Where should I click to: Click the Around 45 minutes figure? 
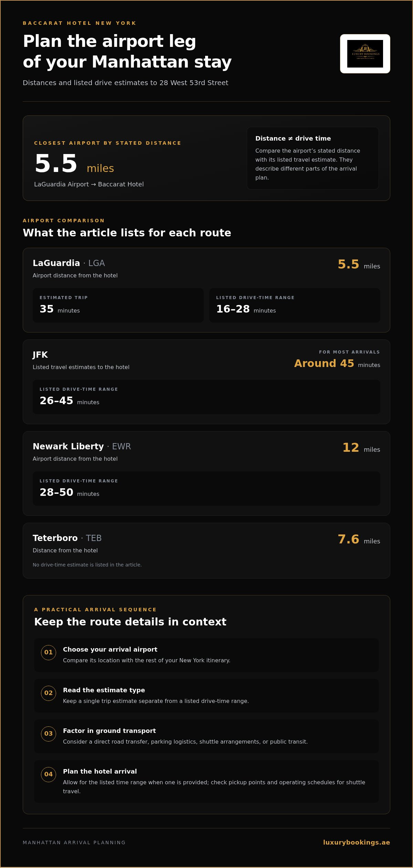coord(337,364)
